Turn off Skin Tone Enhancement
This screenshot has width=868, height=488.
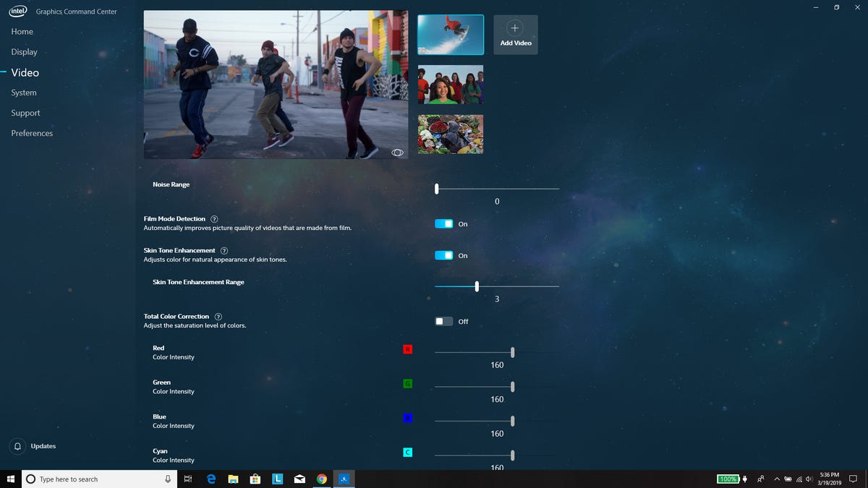coord(443,255)
